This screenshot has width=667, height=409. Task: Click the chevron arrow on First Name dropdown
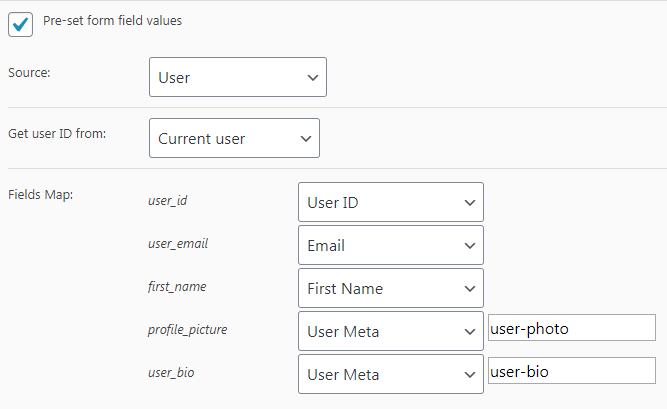click(469, 289)
